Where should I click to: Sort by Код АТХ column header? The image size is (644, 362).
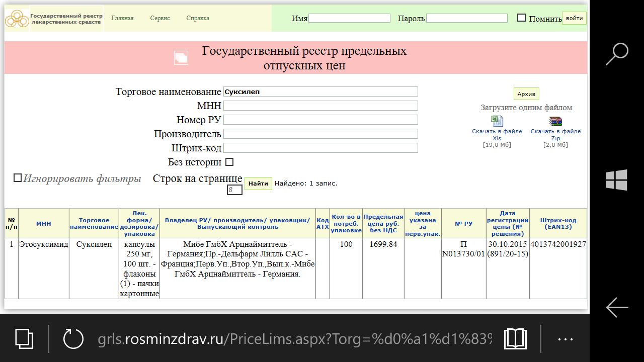click(323, 224)
